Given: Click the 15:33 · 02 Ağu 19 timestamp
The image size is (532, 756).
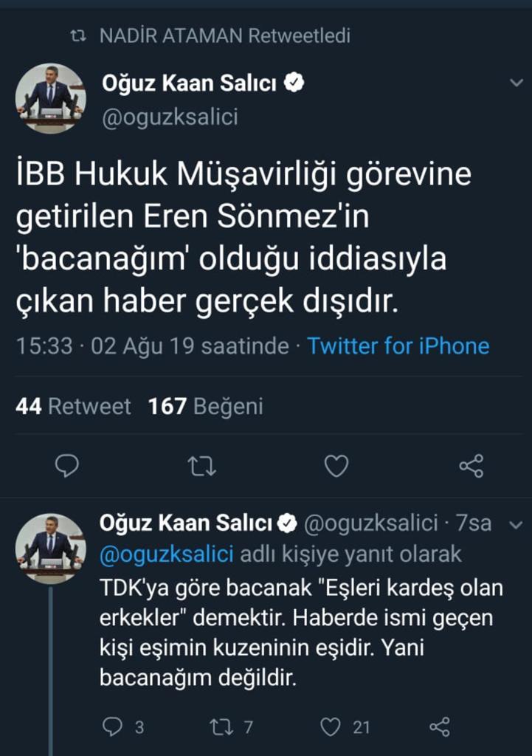Looking at the screenshot, I should [152, 346].
